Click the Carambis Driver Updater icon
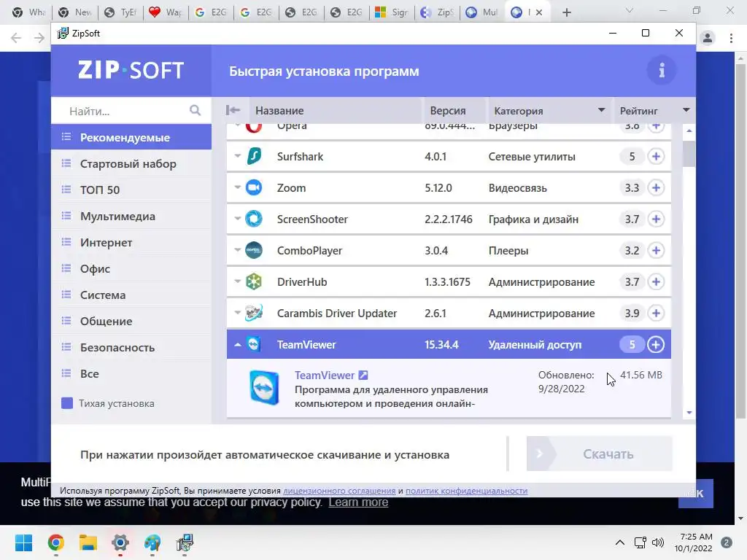 (254, 313)
